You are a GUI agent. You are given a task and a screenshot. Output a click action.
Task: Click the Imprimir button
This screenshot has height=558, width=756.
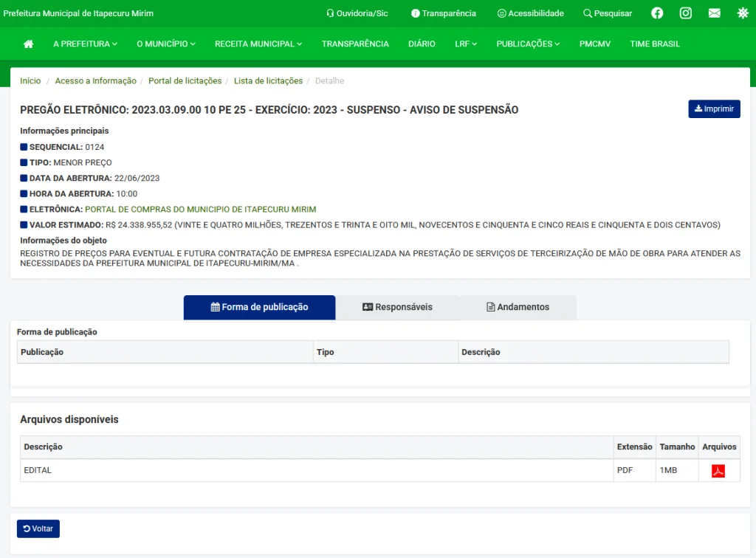[x=714, y=109]
